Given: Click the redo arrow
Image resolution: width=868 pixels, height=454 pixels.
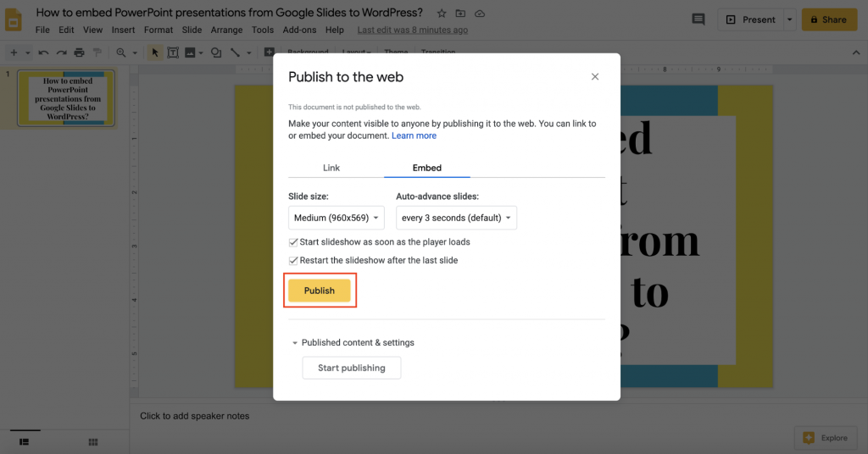Looking at the screenshot, I should [61, 53].
